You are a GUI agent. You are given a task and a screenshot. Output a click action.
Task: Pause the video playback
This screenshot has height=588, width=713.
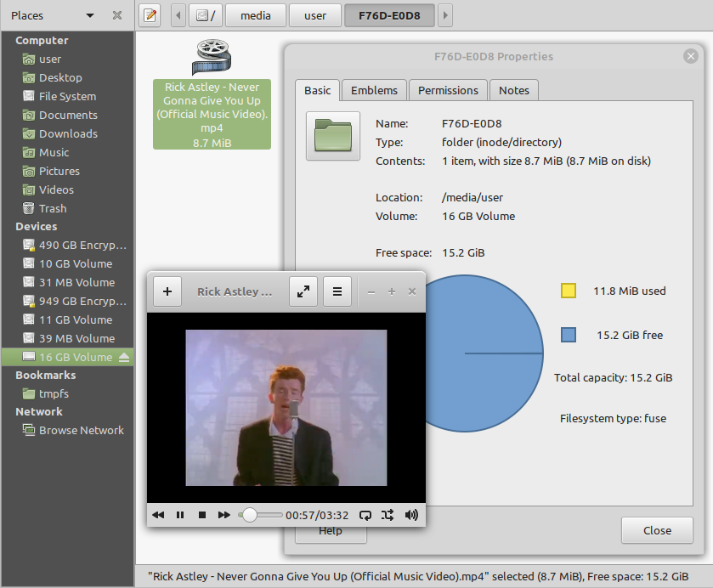[180, 515]
